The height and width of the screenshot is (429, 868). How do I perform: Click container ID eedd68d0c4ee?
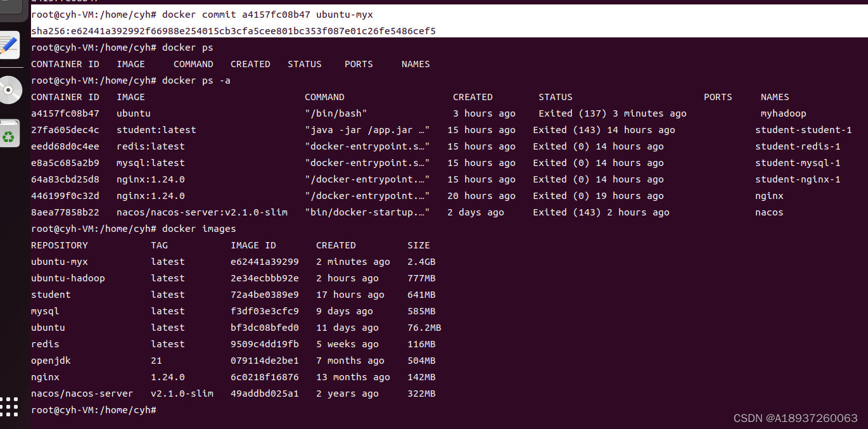coord(65,146)
